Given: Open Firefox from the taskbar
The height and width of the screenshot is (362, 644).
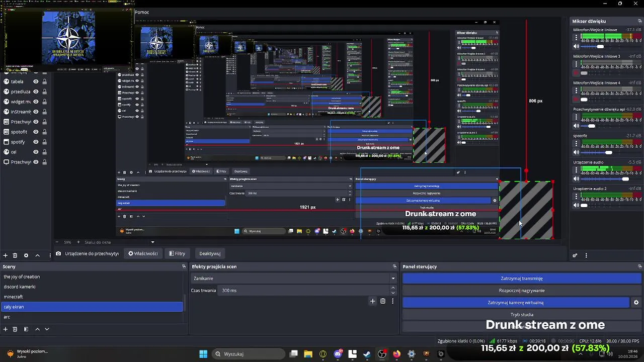Looking at the screenshot, I should click(x=397, y=354).
